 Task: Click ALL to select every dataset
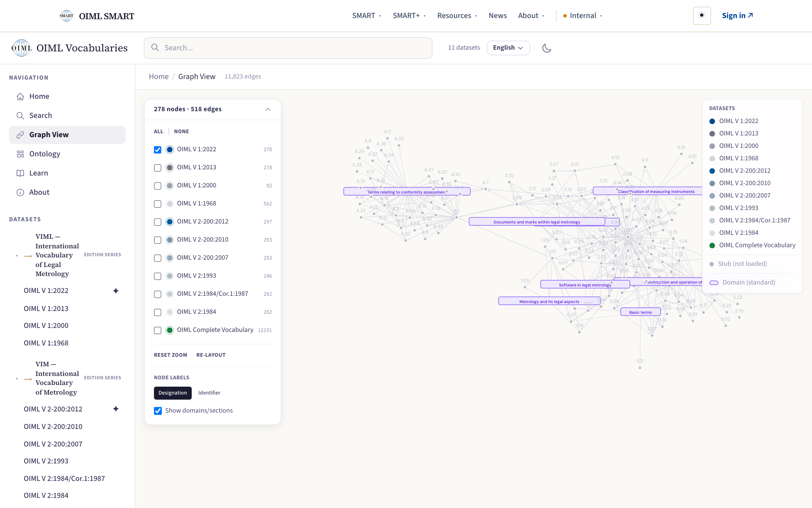pos(158,131)
